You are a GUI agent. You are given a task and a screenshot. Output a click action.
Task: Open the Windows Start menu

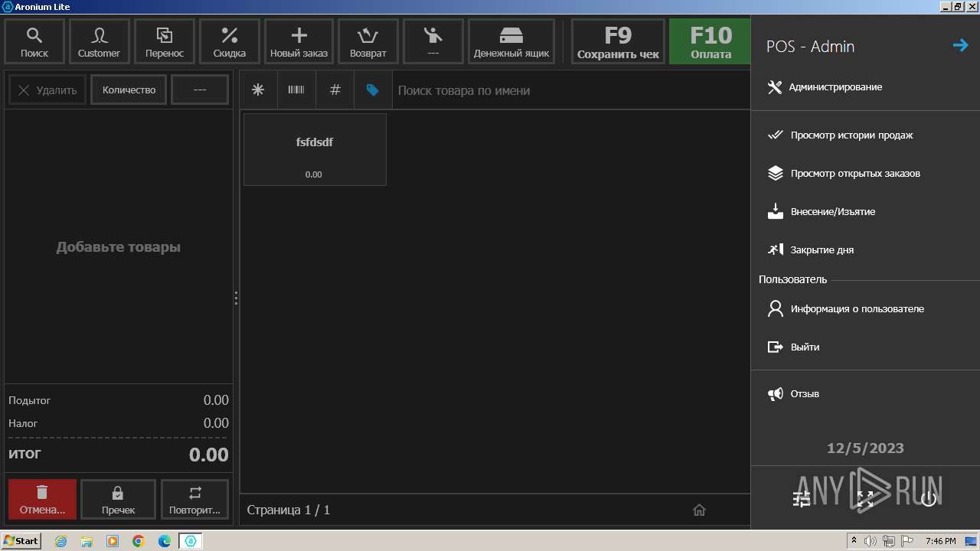pos(21,541)
